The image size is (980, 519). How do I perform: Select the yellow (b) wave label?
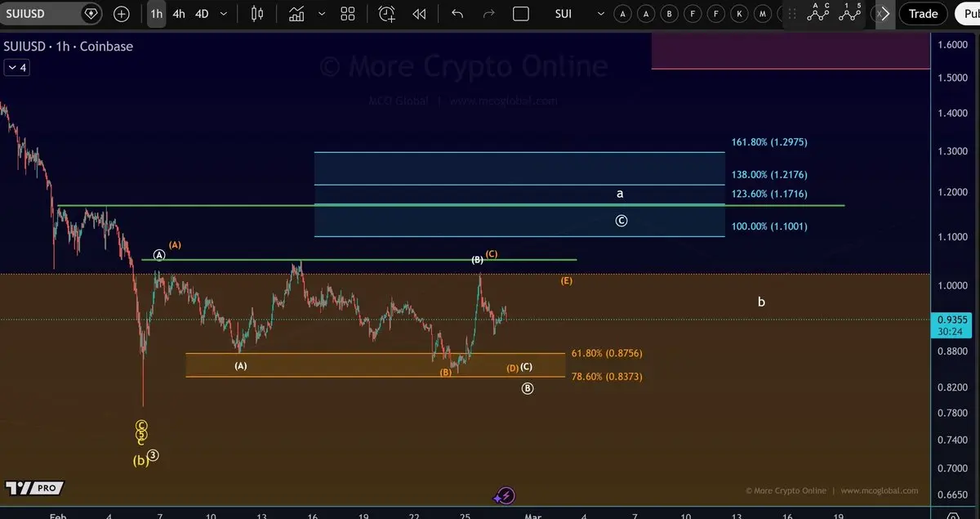coord(140,460)
